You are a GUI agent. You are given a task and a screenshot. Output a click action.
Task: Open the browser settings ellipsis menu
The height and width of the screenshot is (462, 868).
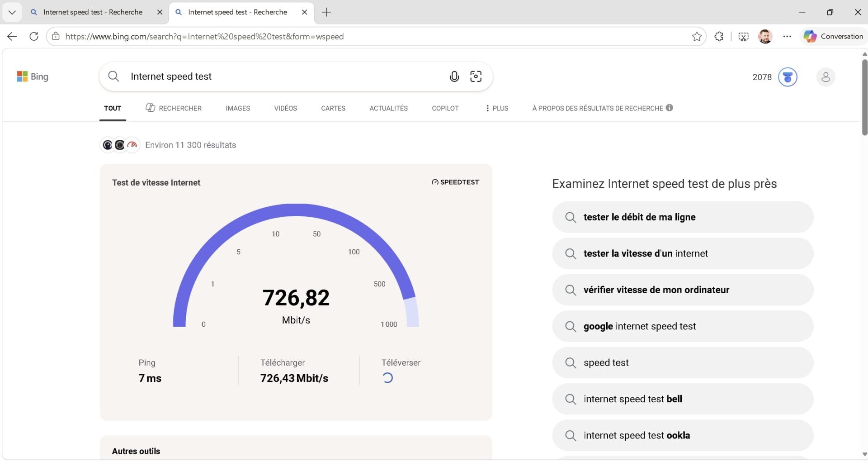click(x=787, y=36)
